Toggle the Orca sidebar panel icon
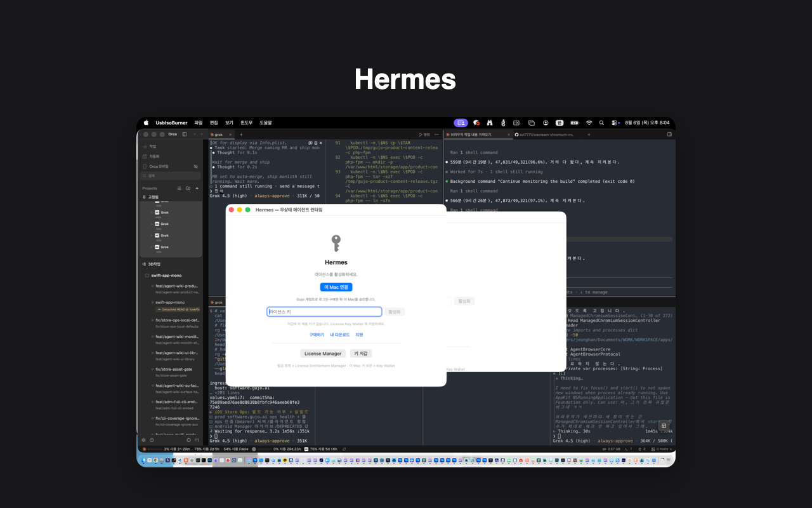The image size is (812, 508). [x=185, y=134]
